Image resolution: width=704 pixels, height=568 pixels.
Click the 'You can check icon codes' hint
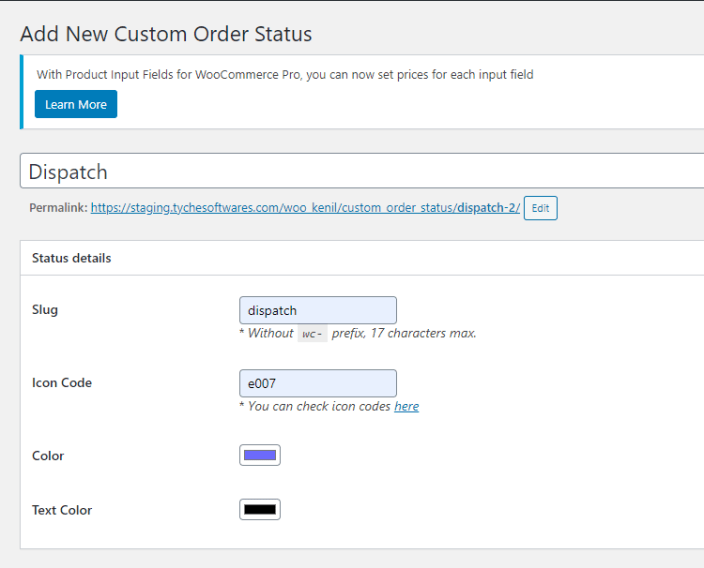click(319, 406)
